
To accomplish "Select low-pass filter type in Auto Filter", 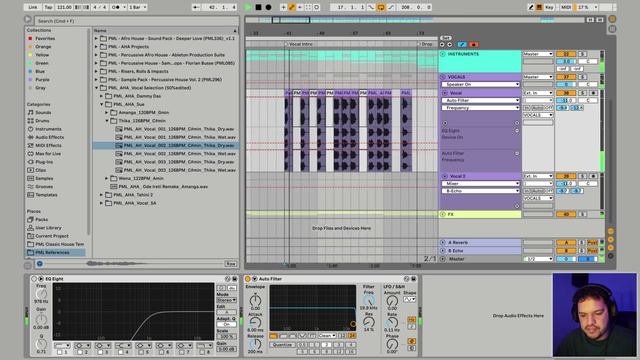I will (273, 336).
